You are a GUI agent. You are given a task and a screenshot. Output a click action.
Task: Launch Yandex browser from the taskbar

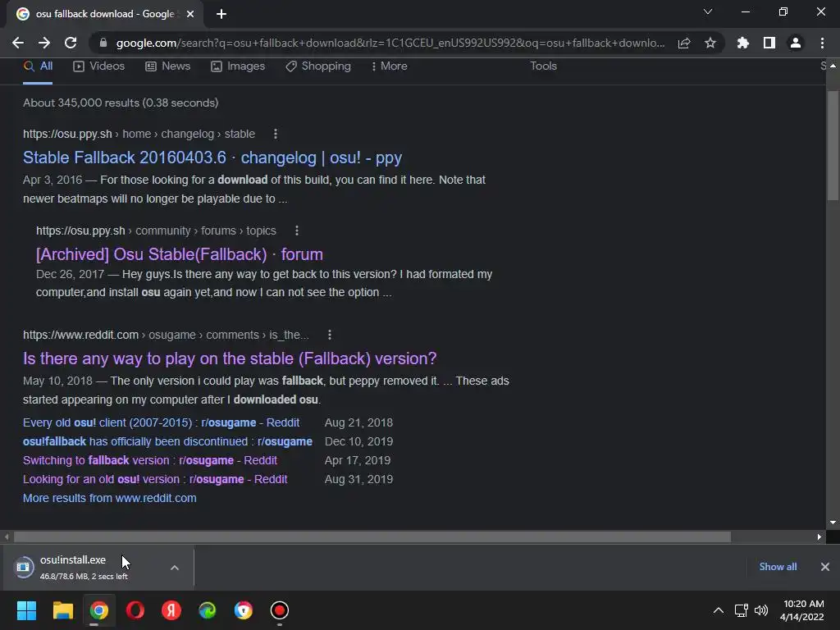171,610
